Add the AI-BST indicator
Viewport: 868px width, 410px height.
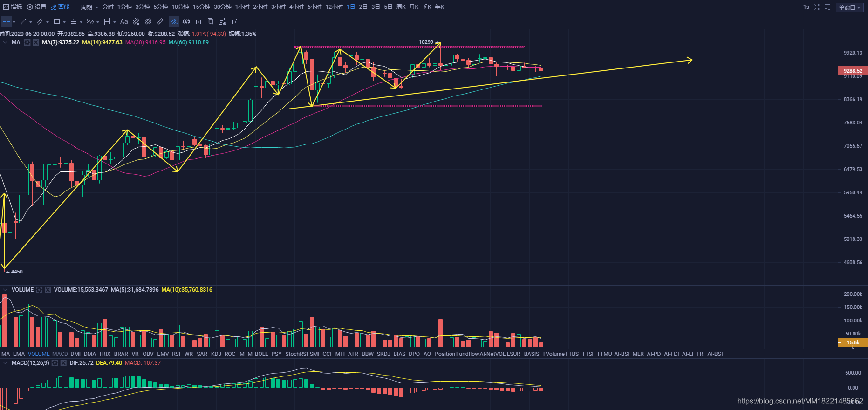716,354
